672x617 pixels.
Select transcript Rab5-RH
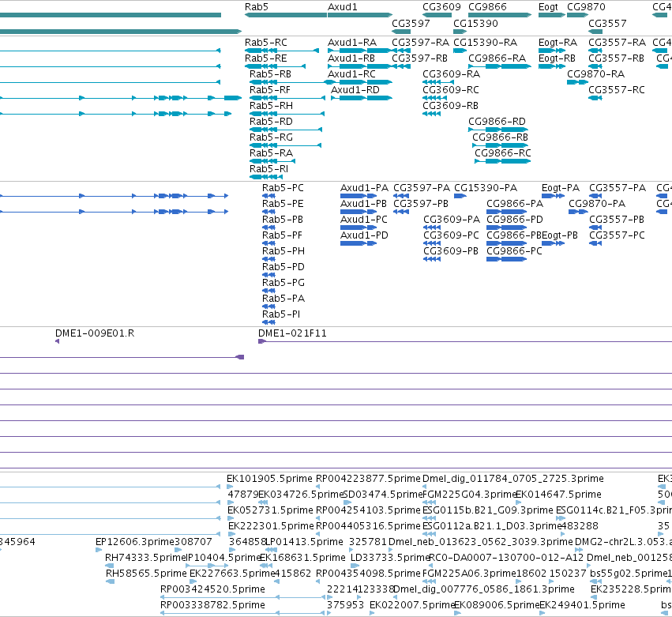click(x=271, y=107)
